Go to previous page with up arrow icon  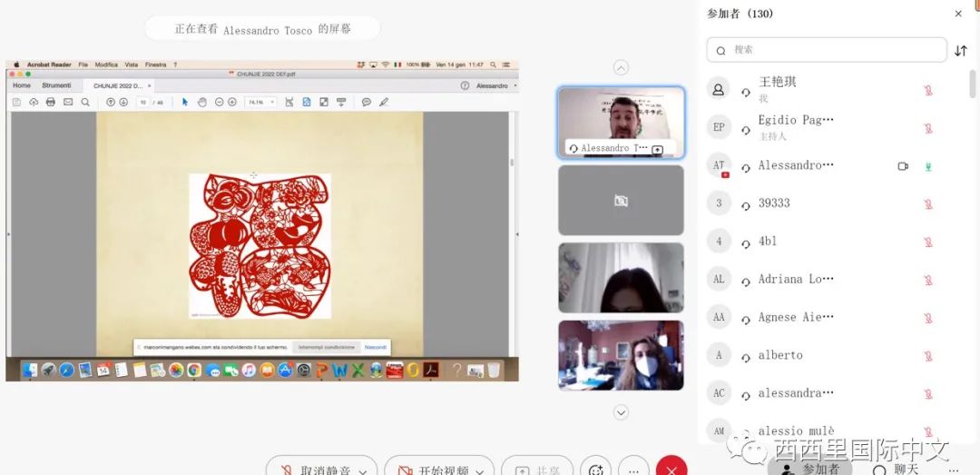[x=111, y=102]
